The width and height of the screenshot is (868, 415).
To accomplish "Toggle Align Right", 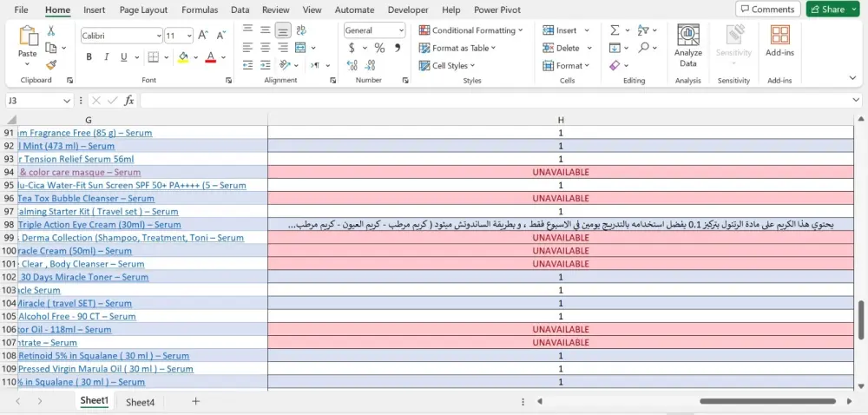I will 283,48.
